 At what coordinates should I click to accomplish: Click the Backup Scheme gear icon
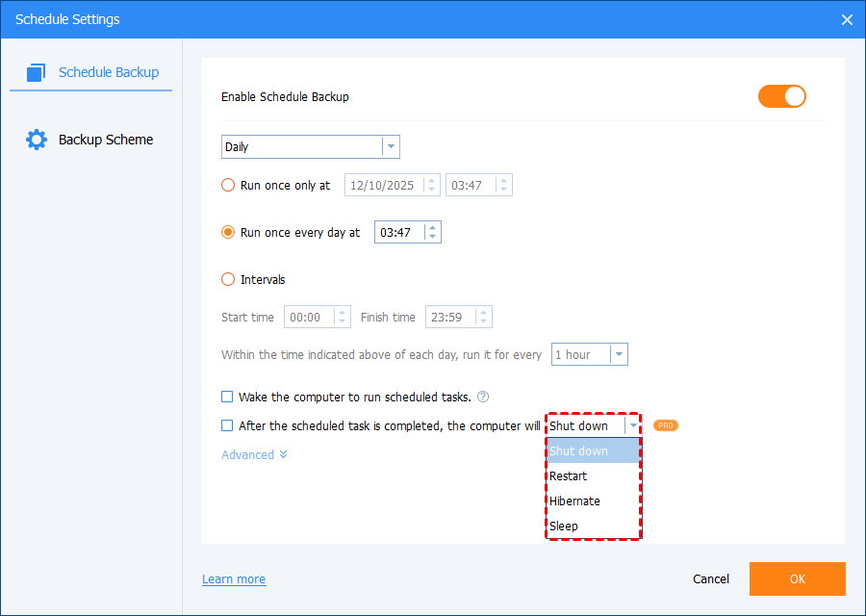(x=37, y=140)
